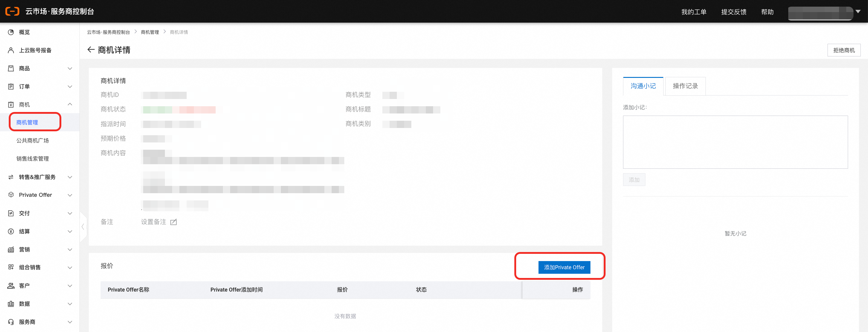Click the 概览 overview icon in the sidebar
This screenshot has height=332, width=868.
click(11, 32)
